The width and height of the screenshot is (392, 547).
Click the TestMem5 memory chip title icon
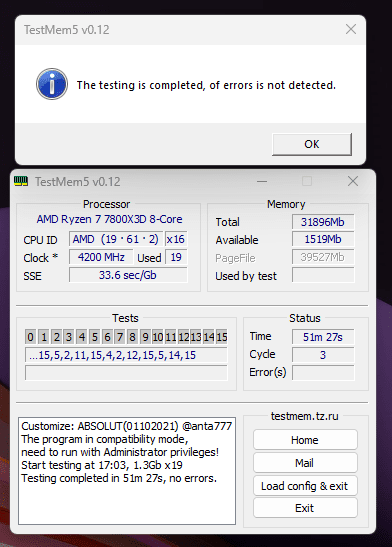pyautogui.click(x=21, y=181)
